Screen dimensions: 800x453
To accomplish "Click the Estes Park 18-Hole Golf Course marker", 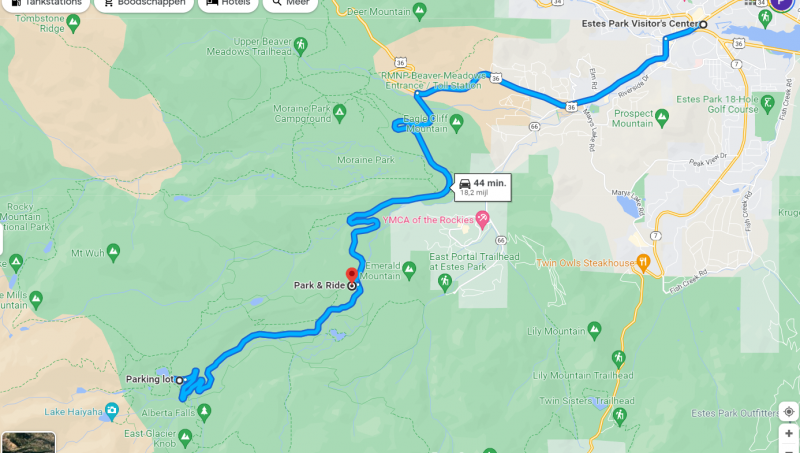I will pos(767,104).
